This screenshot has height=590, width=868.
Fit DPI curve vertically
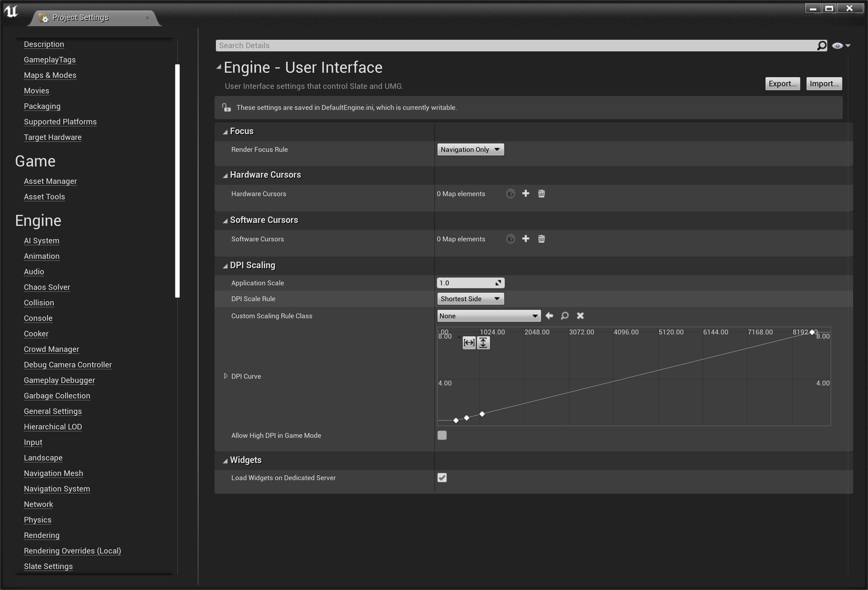point(483,343)
